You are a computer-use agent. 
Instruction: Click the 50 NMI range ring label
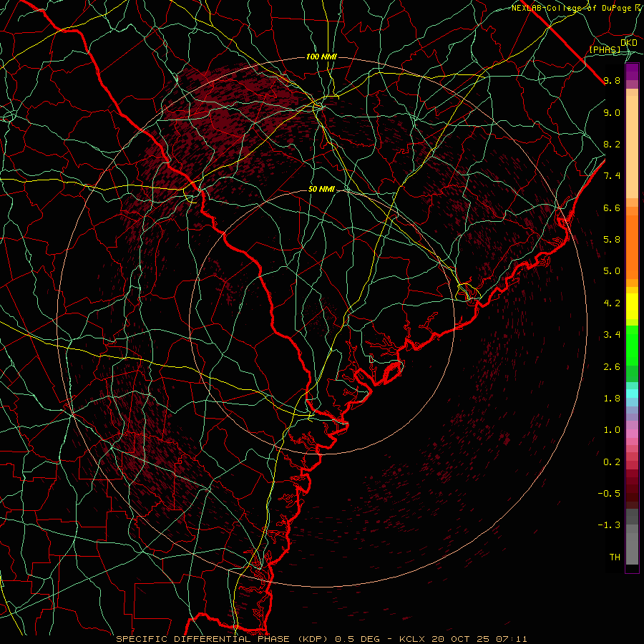(321, 190)
